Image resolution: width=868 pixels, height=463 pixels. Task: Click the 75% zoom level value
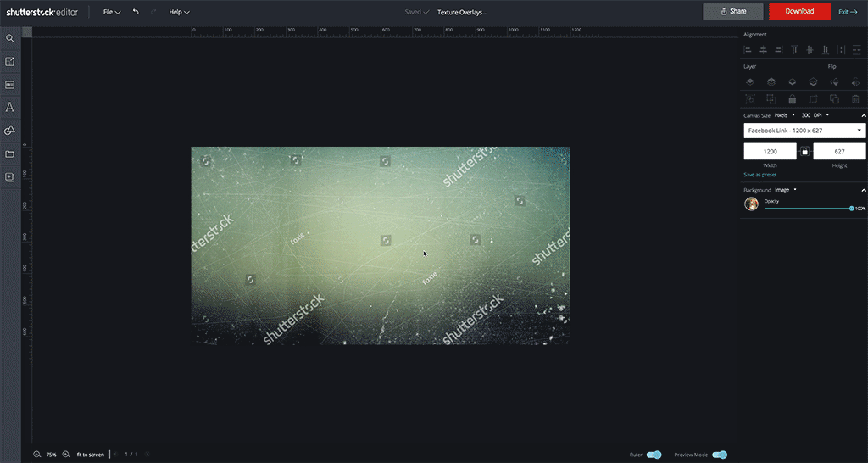[x=51, y=455]
